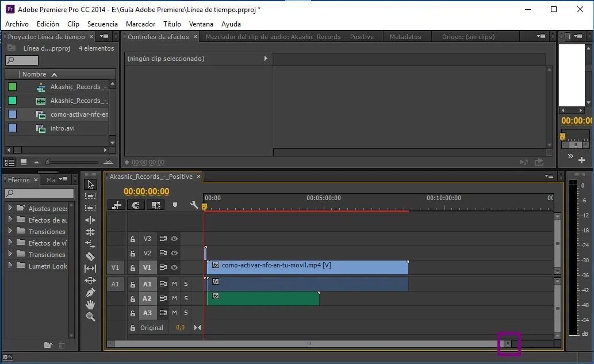594x364 pixels.
Task: Open Project panel flyout menu
Action: click(x=104, y=36)
